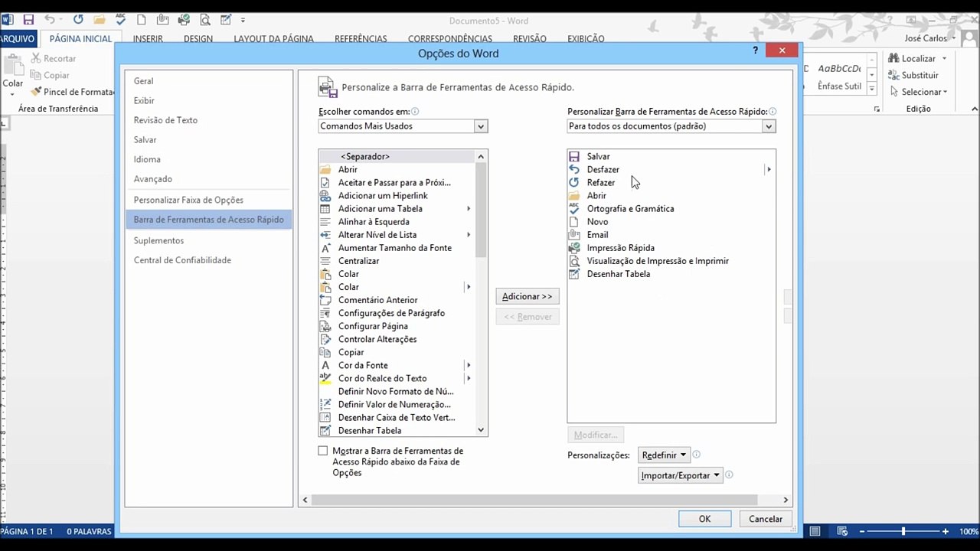Click the Pincel de Formatação brush icon

click(x=36, y=92)
